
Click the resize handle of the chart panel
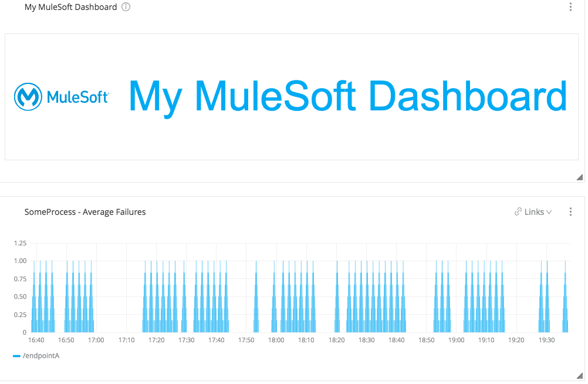click(x=580, y=375)
